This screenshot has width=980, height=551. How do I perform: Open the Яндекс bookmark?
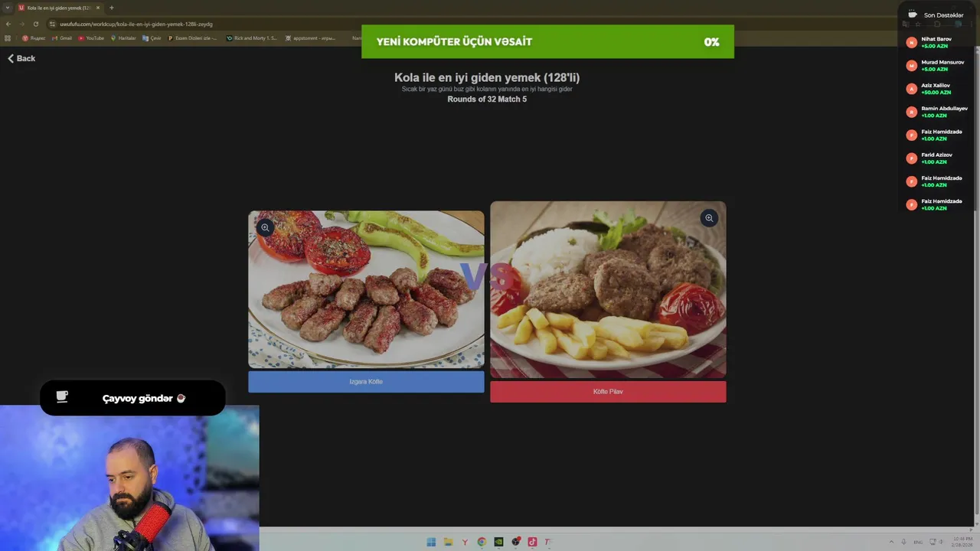(34, 37)
